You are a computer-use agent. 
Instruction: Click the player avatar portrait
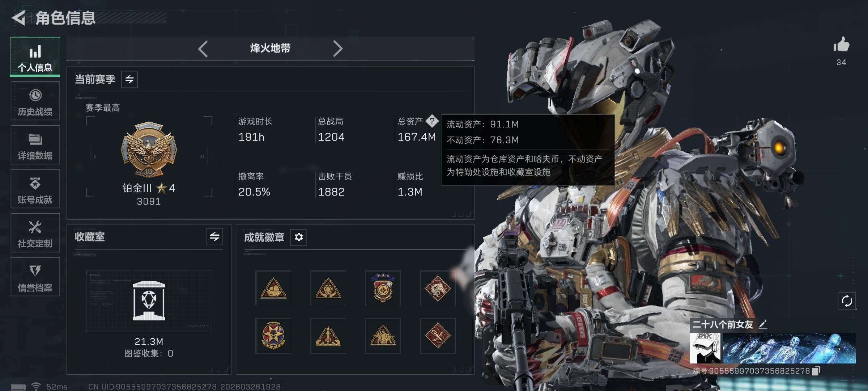[705, 348]
